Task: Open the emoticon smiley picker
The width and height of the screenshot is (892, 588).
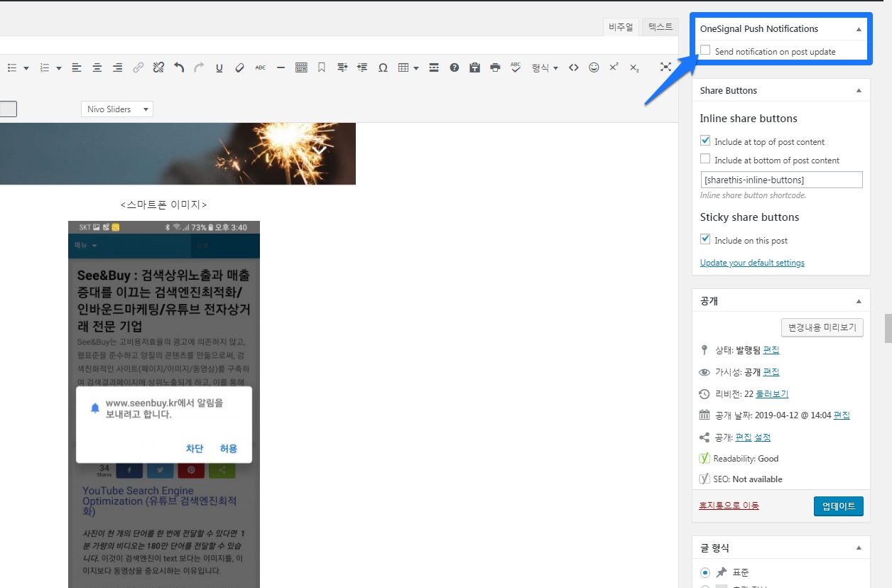Action: click(594, 67)
